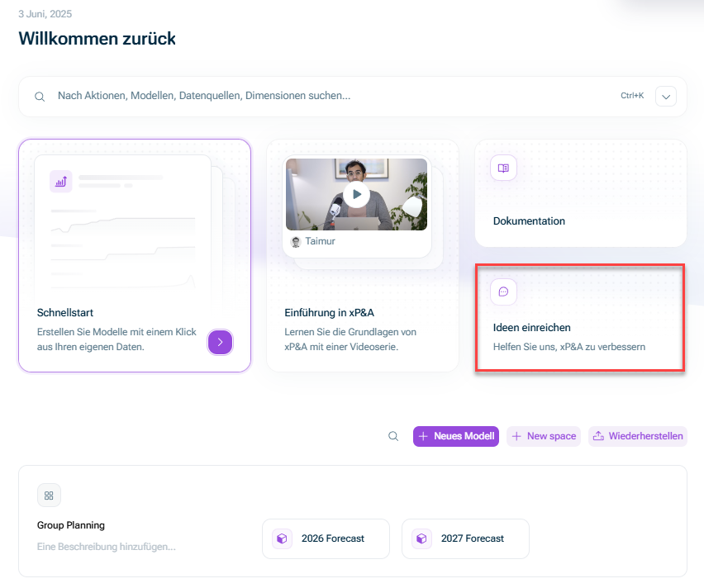Viewport: 704px width, 588px height.
Task: Open the Dokumentation link
Action: click(529, 220)
